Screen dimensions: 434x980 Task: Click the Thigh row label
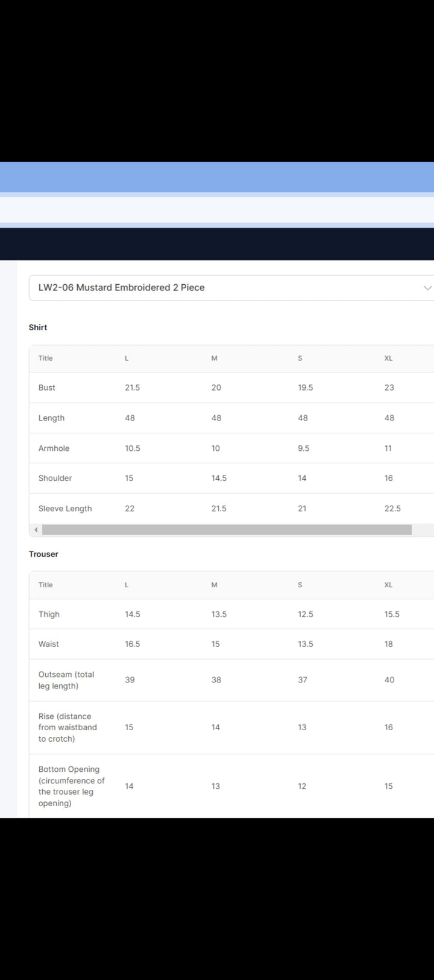(49, 614)
